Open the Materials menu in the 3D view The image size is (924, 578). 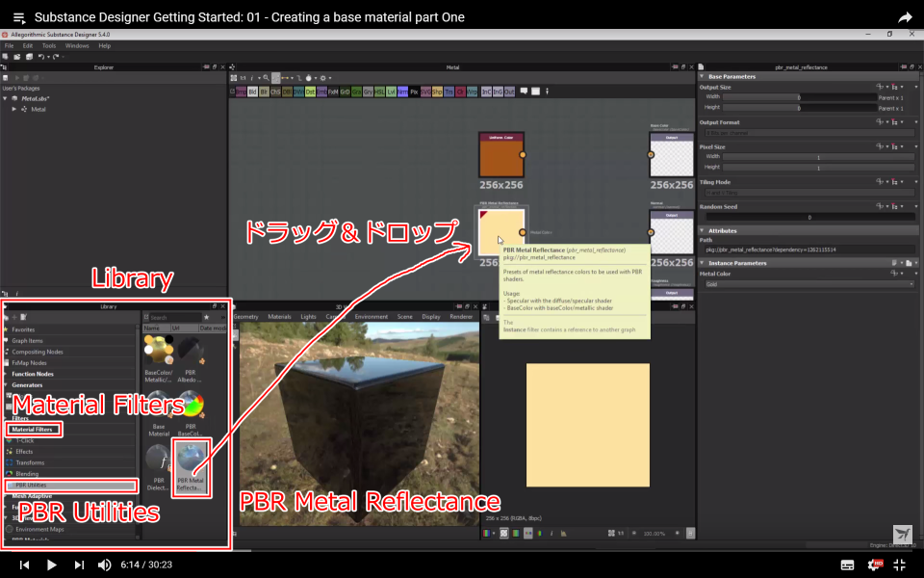click(x=279, y=317)
